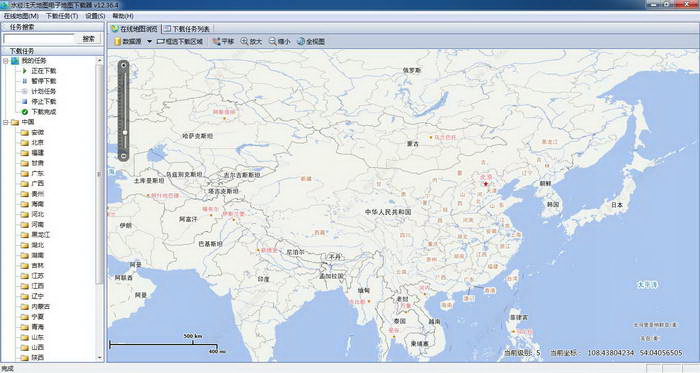The width and height of the screenshot is (700, 373).
Task: Open the 设置(S) menu
Action: 95,16
